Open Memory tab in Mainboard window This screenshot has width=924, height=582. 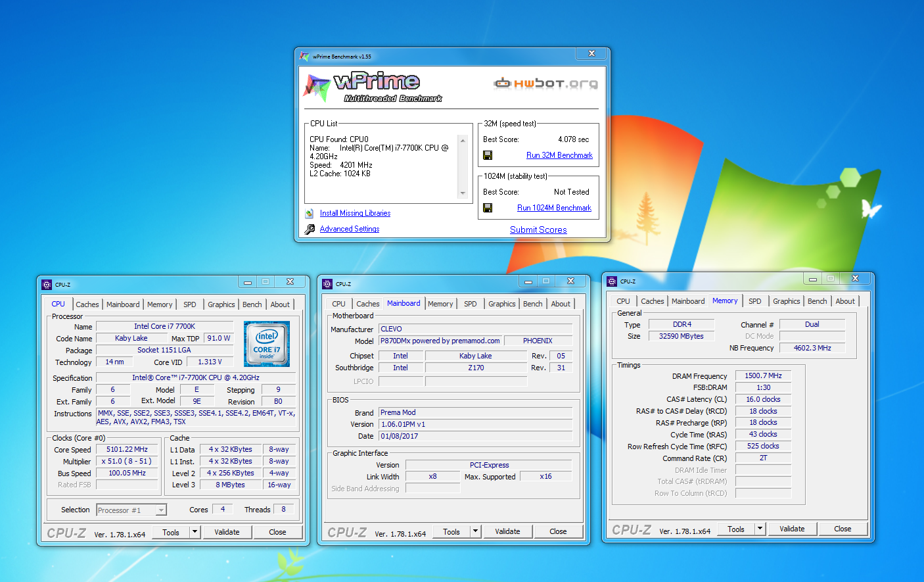click(x=440, y=304)
